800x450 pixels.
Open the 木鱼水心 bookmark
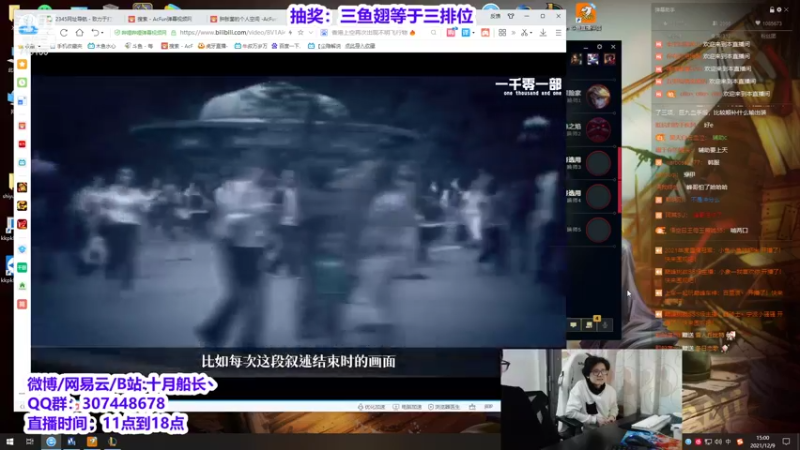[102, 46]
